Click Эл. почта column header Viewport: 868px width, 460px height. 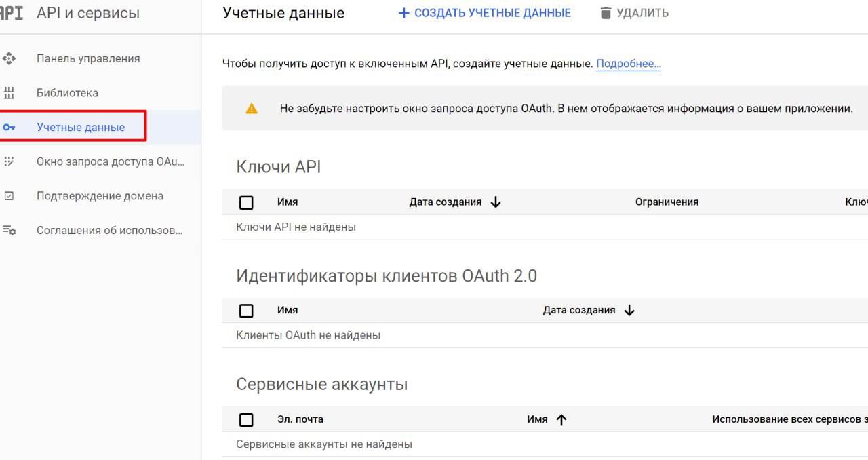(300, 419)
